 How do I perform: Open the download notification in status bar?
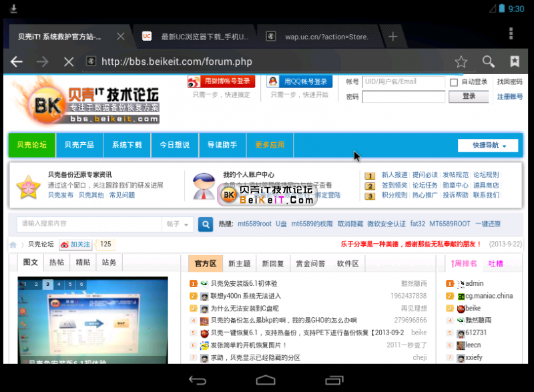coord(13,9)
